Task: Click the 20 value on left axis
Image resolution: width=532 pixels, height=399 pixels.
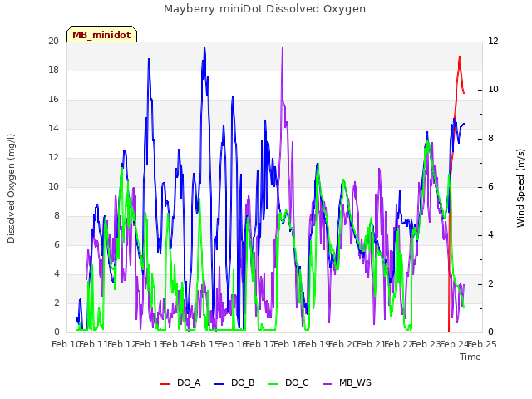Action: pos(53,41)
